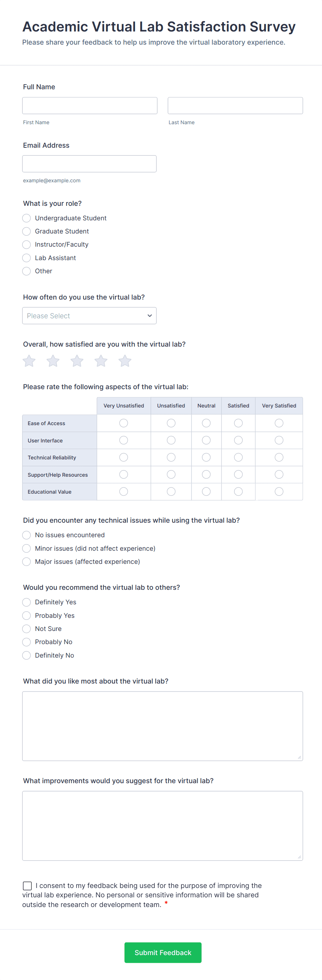
Task: Select "Not Sure" recommendation option
Action: point(26,629)
